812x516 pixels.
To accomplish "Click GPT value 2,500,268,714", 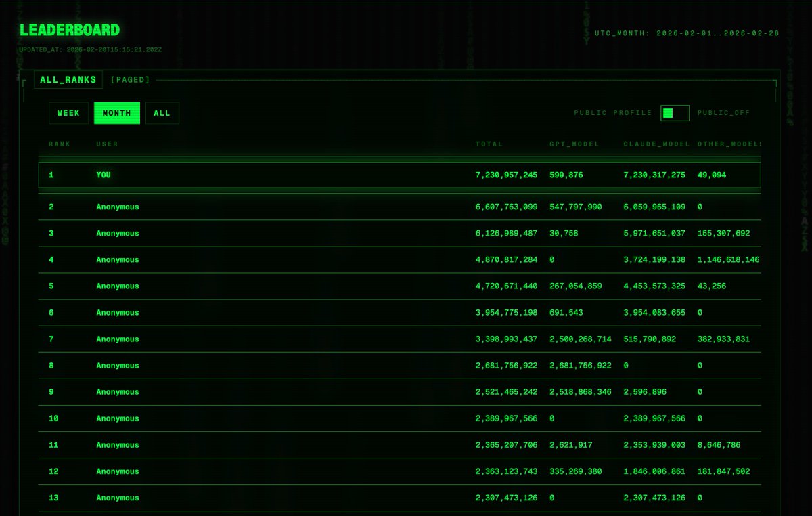I will (581, 339).
